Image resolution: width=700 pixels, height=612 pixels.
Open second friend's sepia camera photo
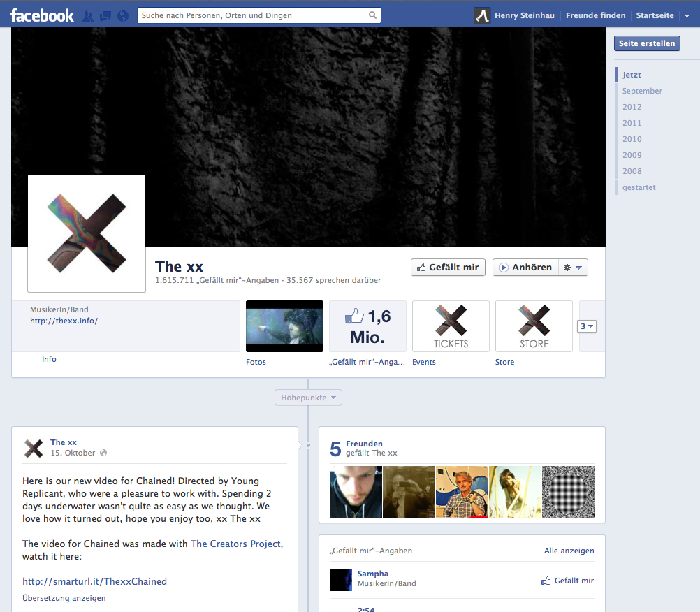(409, 492)
